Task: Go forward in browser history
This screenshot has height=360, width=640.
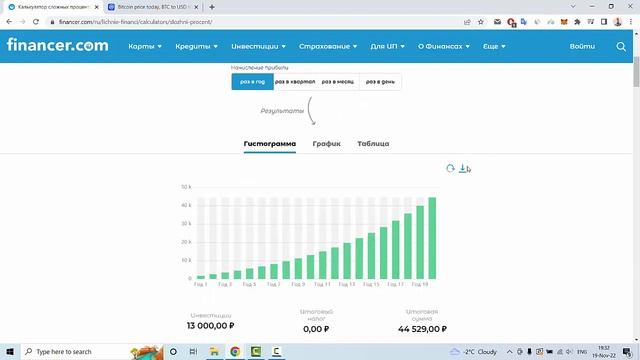Action: point(22,22)
